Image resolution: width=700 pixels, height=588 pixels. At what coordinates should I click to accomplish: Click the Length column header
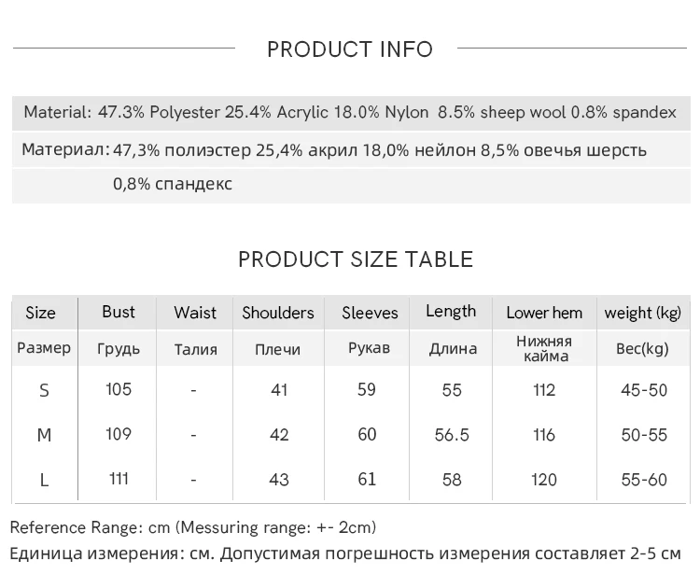click(x=451, y=312)
